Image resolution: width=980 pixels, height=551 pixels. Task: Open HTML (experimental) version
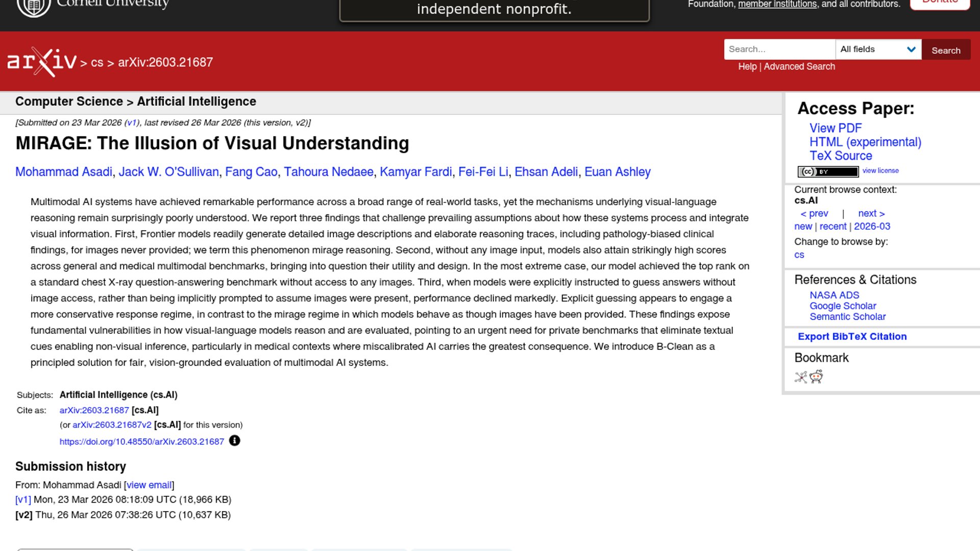[865, 142]
